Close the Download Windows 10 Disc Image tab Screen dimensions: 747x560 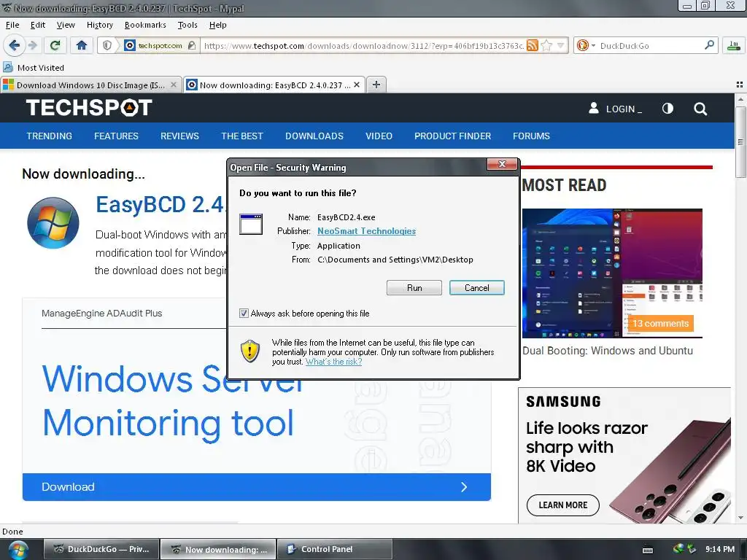[174, 85]
